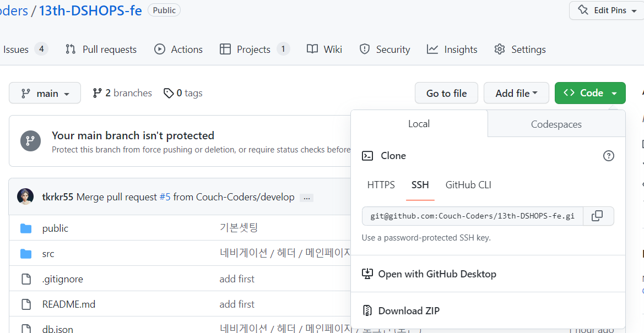
Task: Open the README.md add first commit message
Action: coord(237,304)
